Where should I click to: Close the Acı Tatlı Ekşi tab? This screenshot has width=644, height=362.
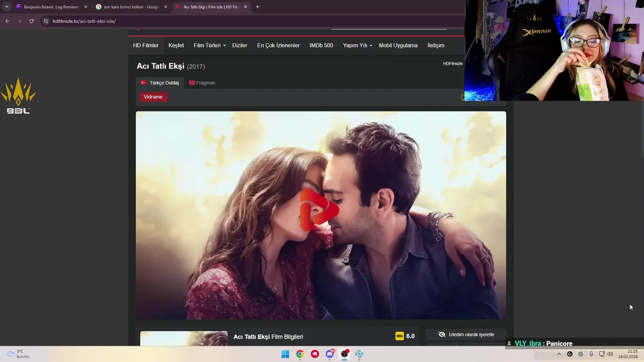pos(246,7)
